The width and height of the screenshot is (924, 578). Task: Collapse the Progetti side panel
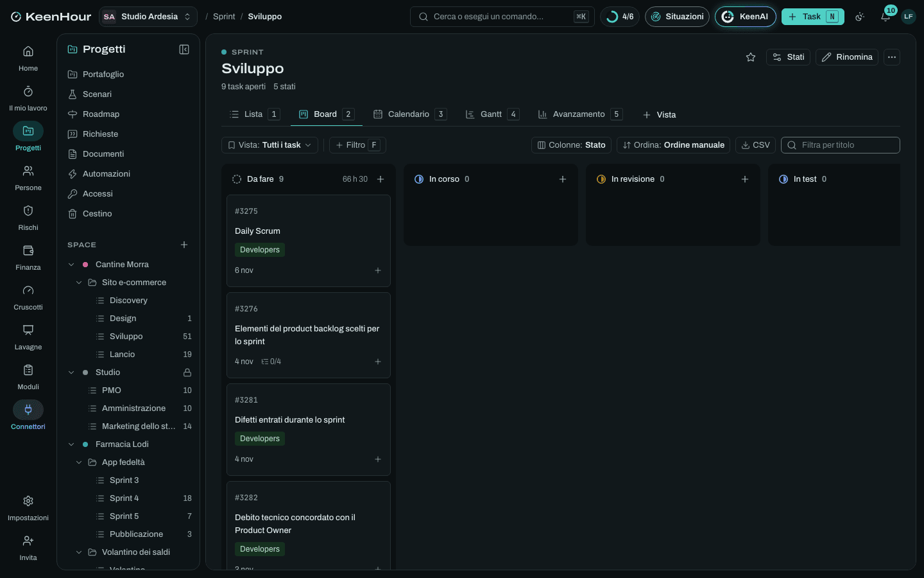(184, 49)
